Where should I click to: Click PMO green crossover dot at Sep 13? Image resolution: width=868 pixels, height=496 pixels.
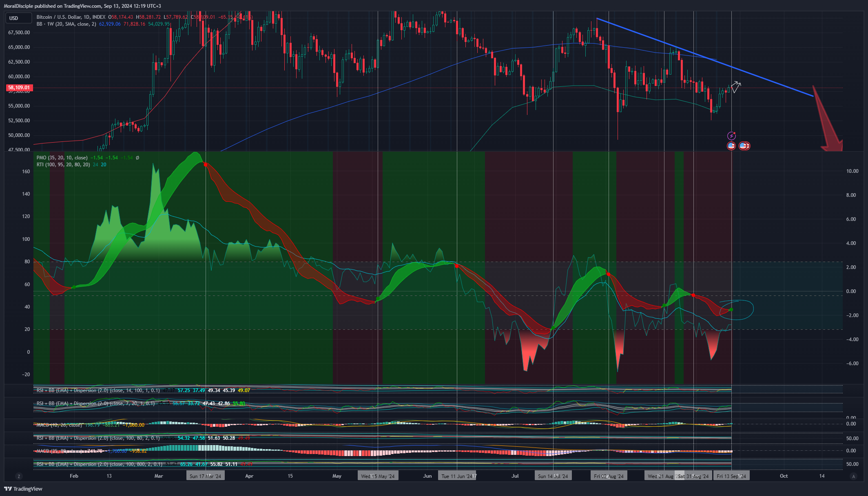click(731, 310)
